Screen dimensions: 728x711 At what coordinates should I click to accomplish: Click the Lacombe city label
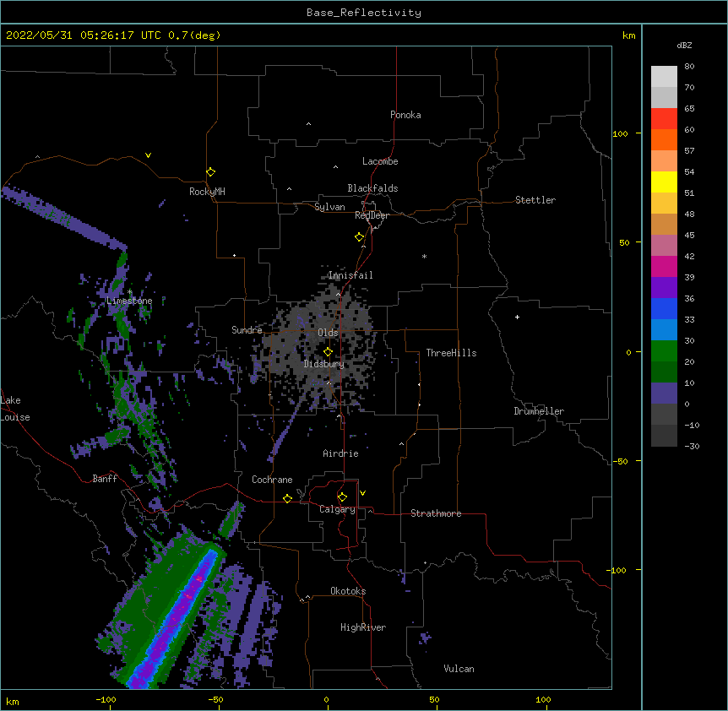coord(380,161)
